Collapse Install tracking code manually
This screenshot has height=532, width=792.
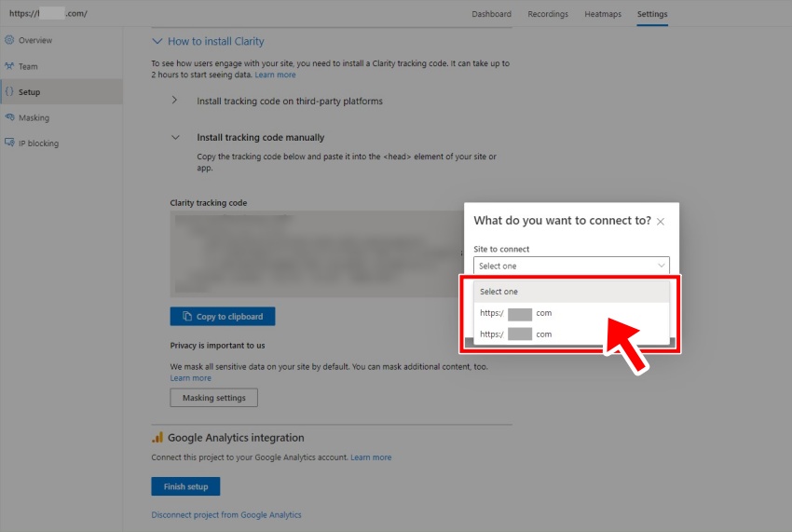point(175,137)
